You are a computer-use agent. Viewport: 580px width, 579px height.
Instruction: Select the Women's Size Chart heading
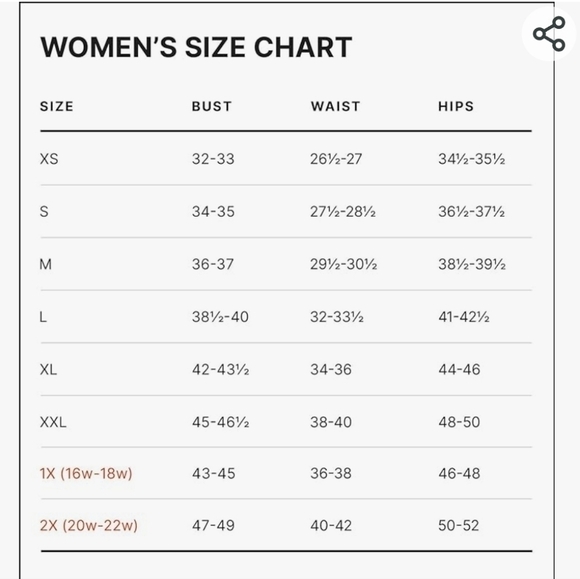[x=196, y=47]
